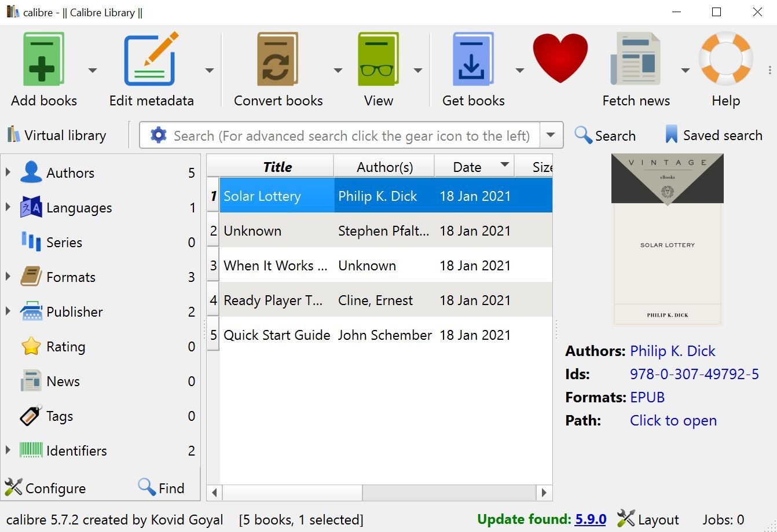Focus the search input field
Image resolution: width=777 pixels, height=532 pixels.
[353, 135]
